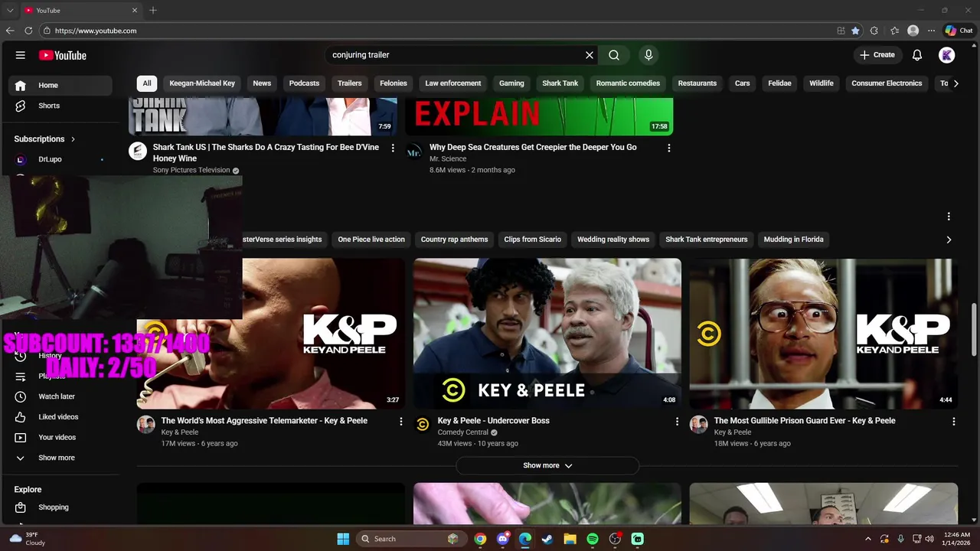Open the Deep Sea Creatures video title

pos(533,147)
